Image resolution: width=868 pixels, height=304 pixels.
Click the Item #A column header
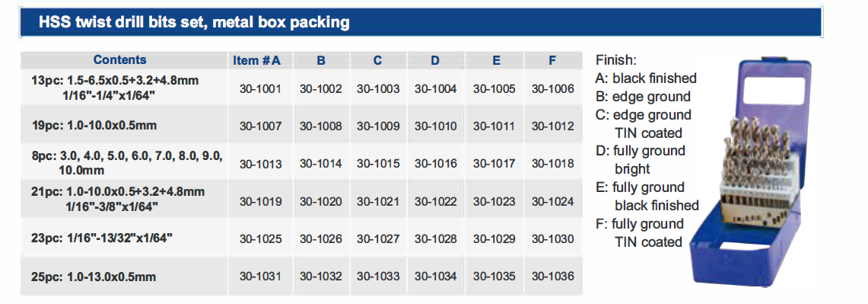pos(256,61)
